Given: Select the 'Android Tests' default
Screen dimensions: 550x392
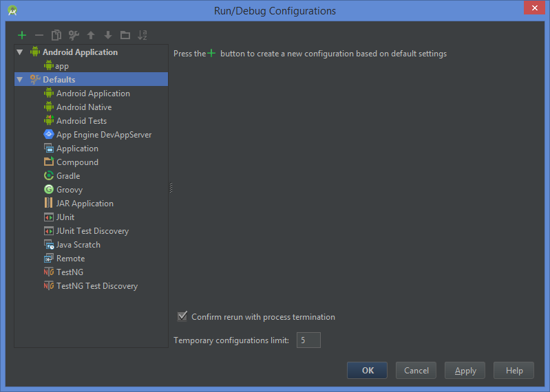Looking at the screenshot, I should [x=82, y=120].
